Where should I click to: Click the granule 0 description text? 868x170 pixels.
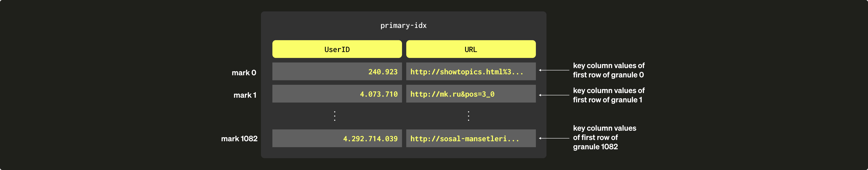[x=608, y=70]
